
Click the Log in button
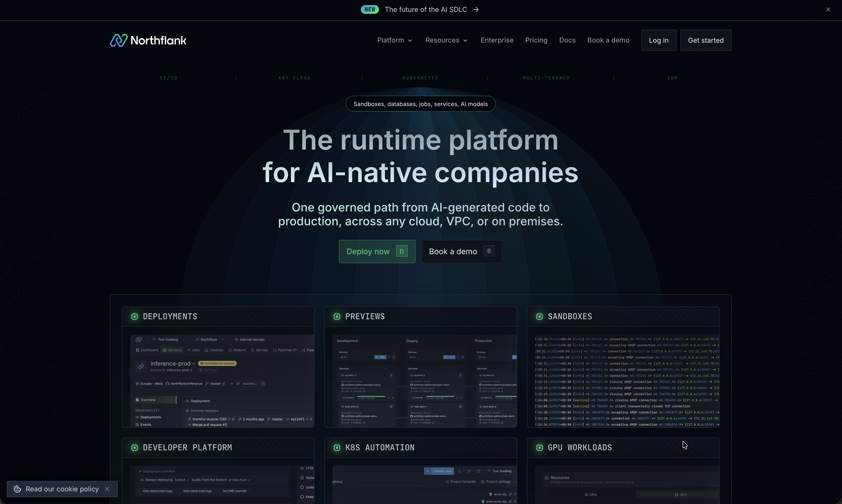(659, 40)
